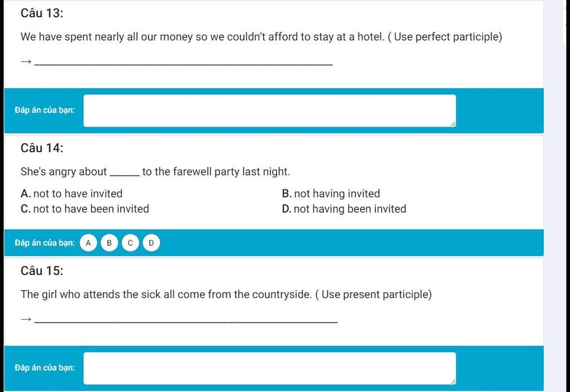Click the answer text box for Câu 13

point(269,111)
